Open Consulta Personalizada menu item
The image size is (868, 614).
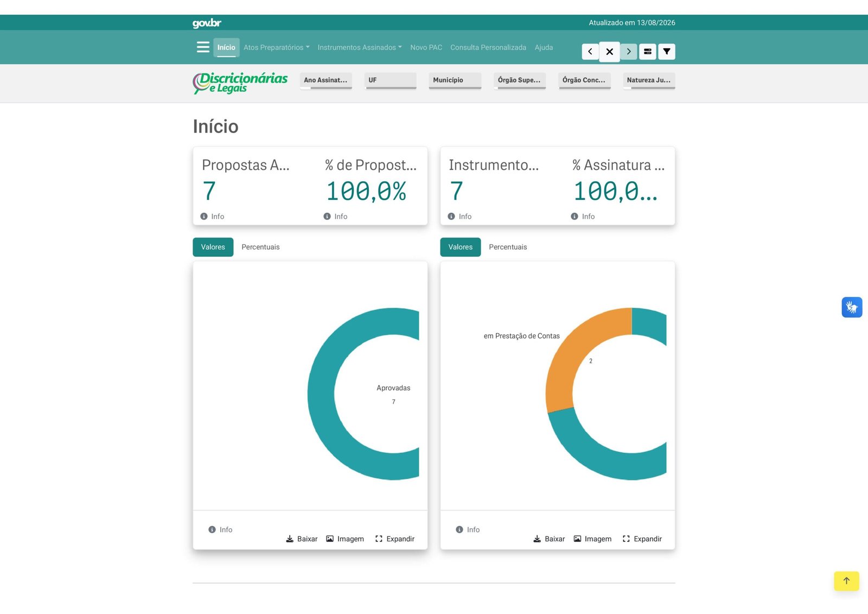tap(488, 48)
